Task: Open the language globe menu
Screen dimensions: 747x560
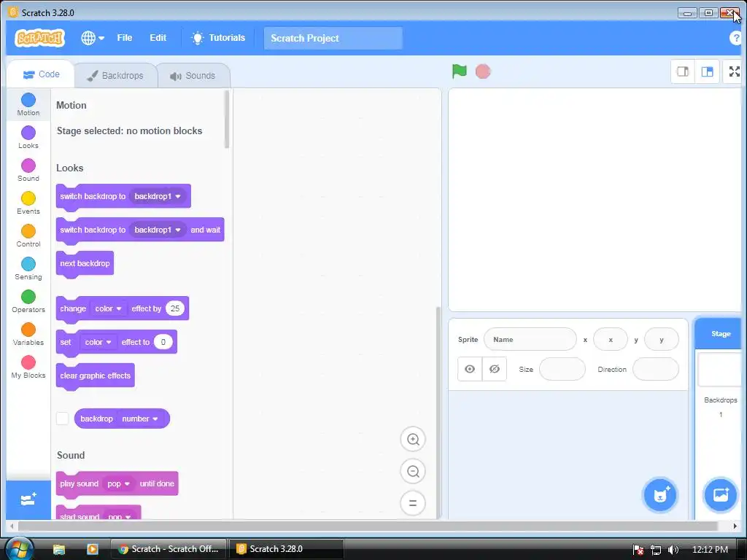Action: pyautogui.click(x=93, y=38)
